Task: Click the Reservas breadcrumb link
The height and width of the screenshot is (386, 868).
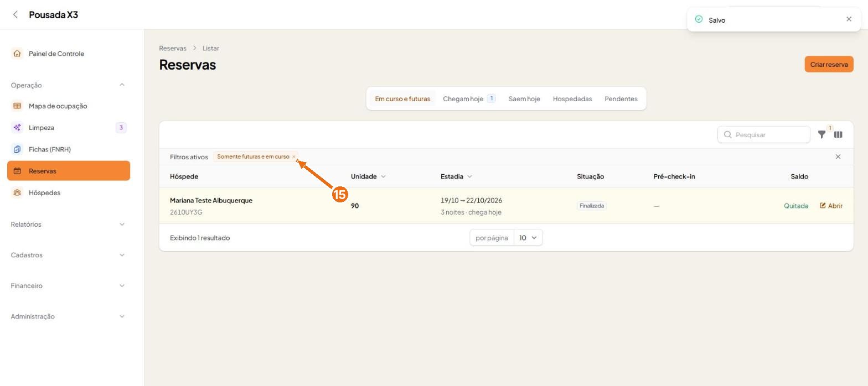Action: pos(173,48)
